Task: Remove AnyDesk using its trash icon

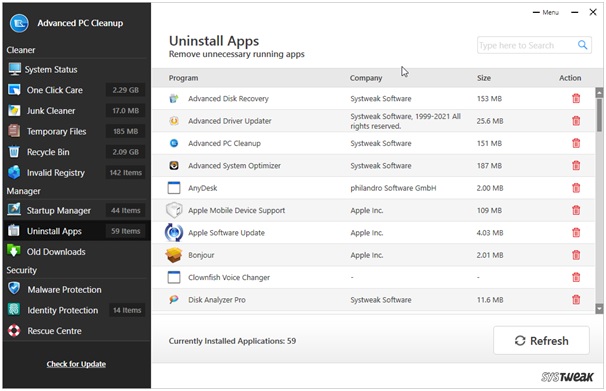Action: click(x=576, y=188)
